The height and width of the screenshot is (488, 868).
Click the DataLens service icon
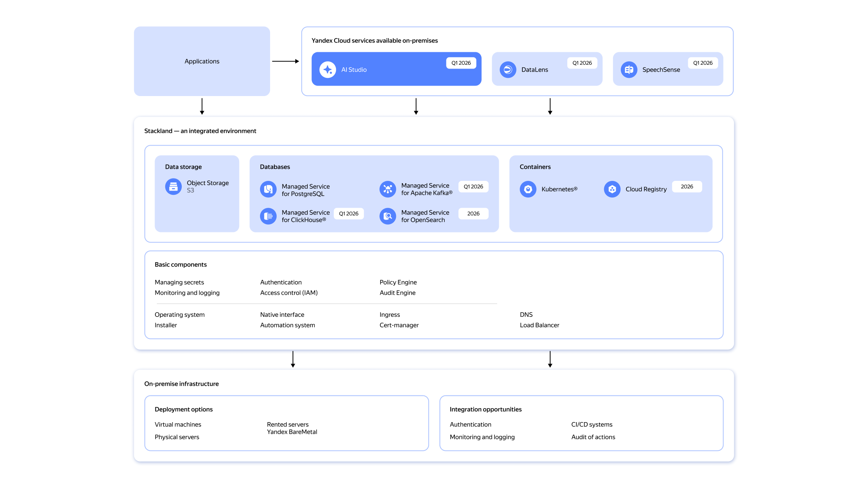coord(508,70)
